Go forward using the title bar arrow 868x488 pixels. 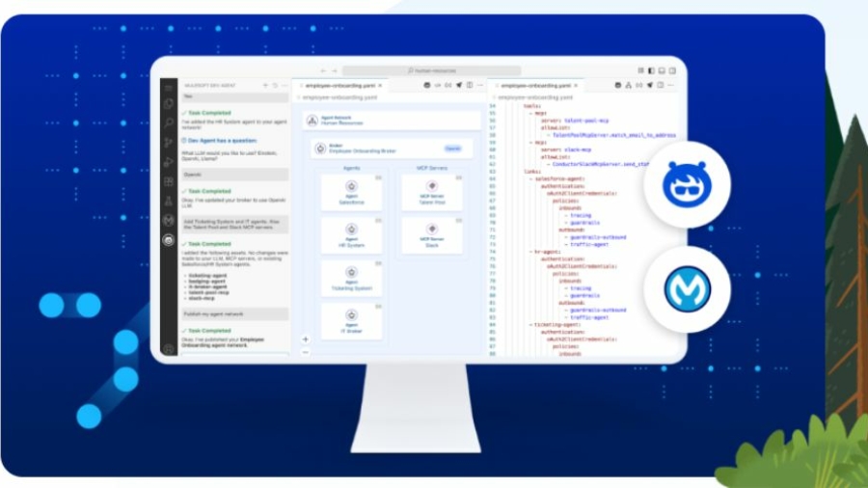click(x=335, y=70)
